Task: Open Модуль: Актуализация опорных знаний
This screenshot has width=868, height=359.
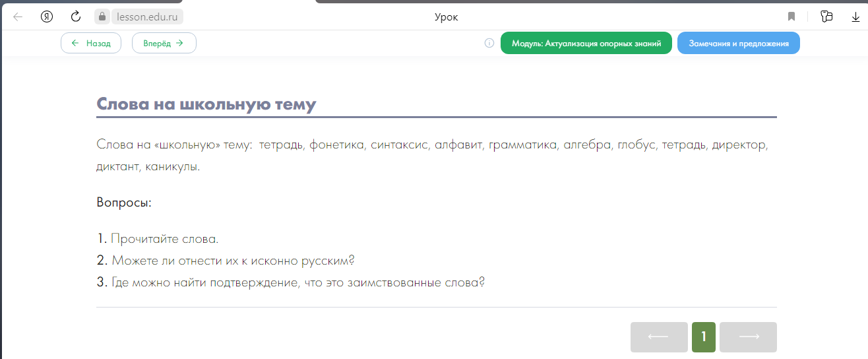Action: click(586, 44)
